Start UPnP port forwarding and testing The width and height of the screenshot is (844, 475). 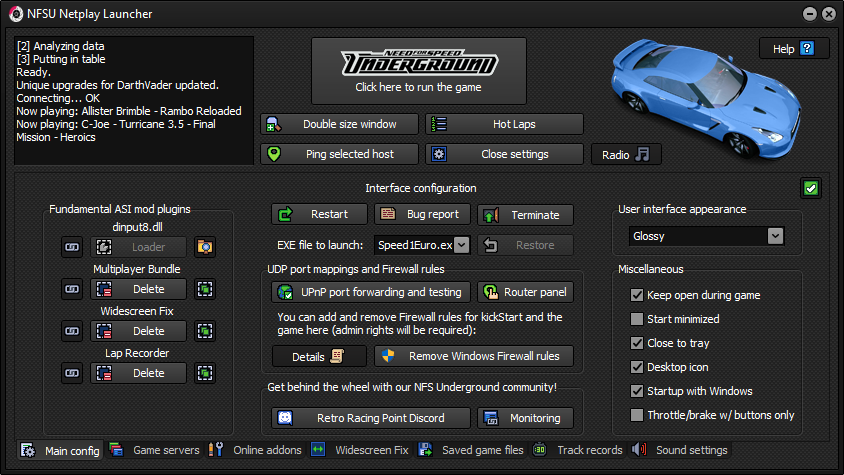(371, 292)
